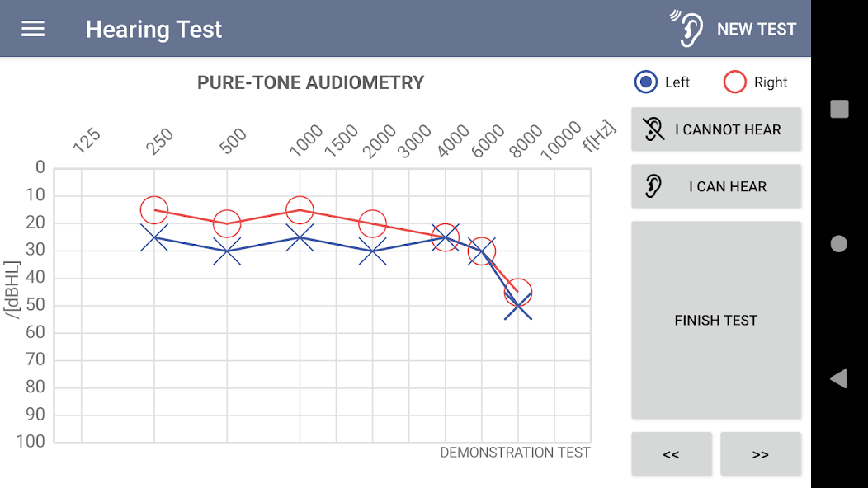Viewport: 868px width, 488px height.
Task: Tap the Android back triangle icon
Action: (838, 378)
